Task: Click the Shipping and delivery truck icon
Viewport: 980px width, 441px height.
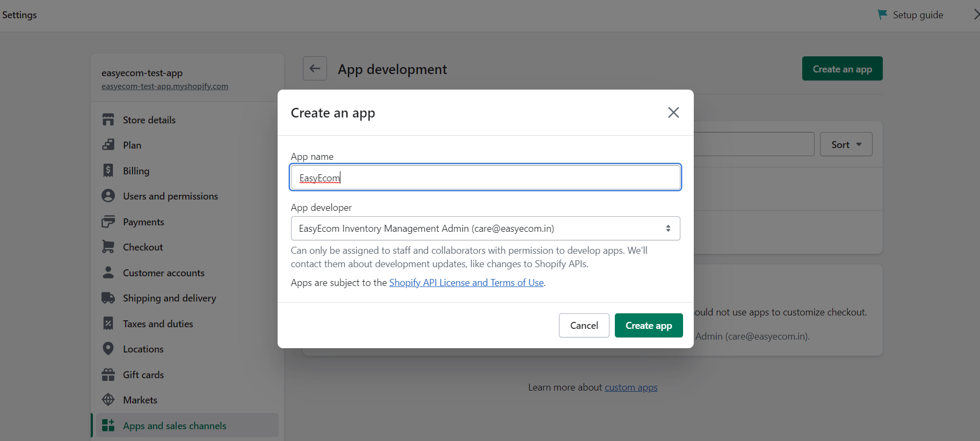Action: coord(108,298)
